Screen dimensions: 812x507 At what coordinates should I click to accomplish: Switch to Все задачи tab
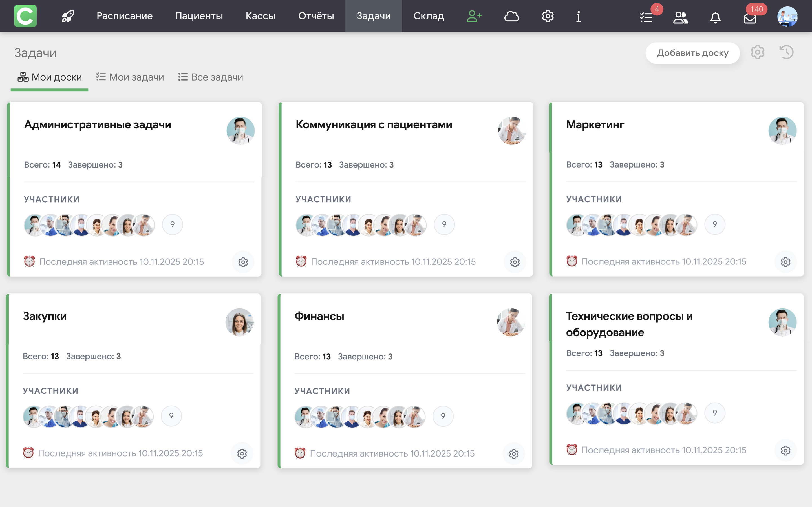pos(211,77)
